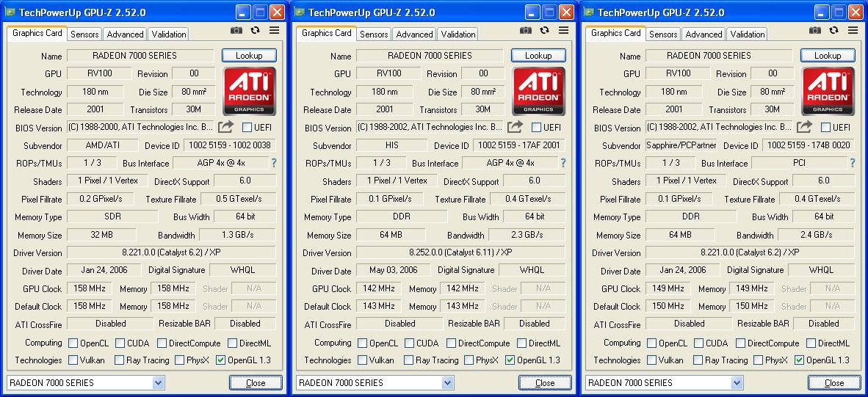The width and height of the screenshot is (868, 397).
Task: Refresh card info in the HIS subvendor window
Action: [545, 30]
